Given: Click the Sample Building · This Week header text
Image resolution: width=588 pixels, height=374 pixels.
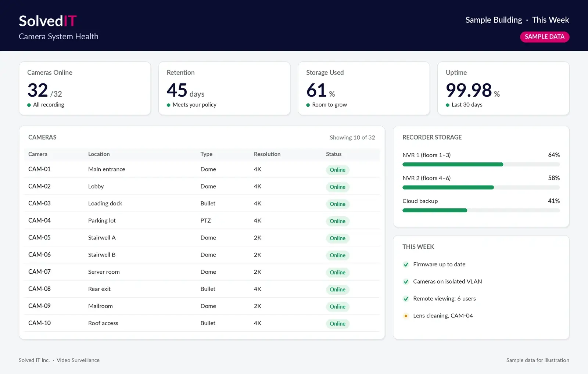Looking at the screenshot, I should tap(517, 20).
